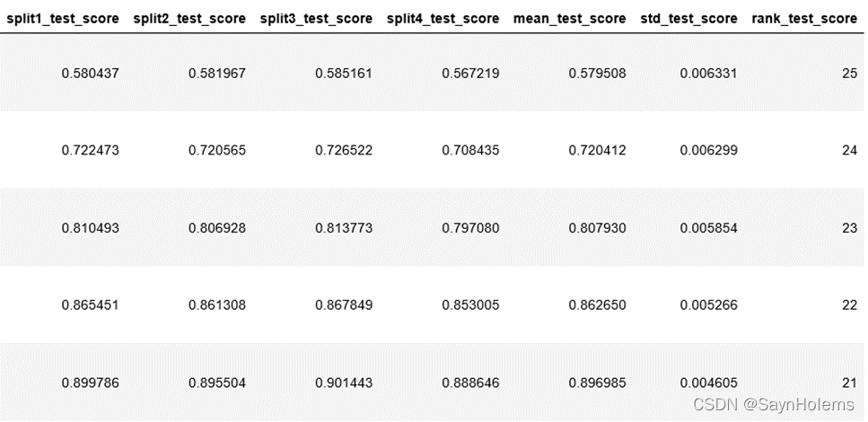
Task: Click the std_test_score column header
Action: tap(688, 19)
